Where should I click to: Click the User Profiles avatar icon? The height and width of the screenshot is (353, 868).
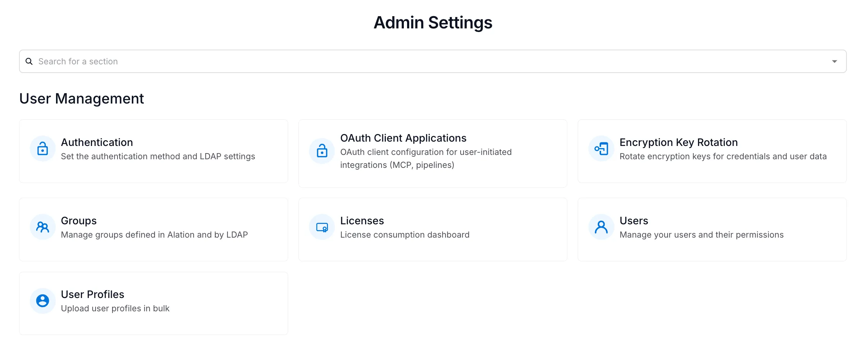click(42, 301)
